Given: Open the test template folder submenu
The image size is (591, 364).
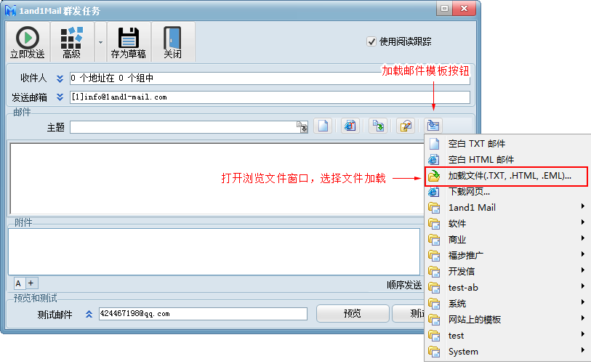Looking at the screenshot, I should 507,336.
